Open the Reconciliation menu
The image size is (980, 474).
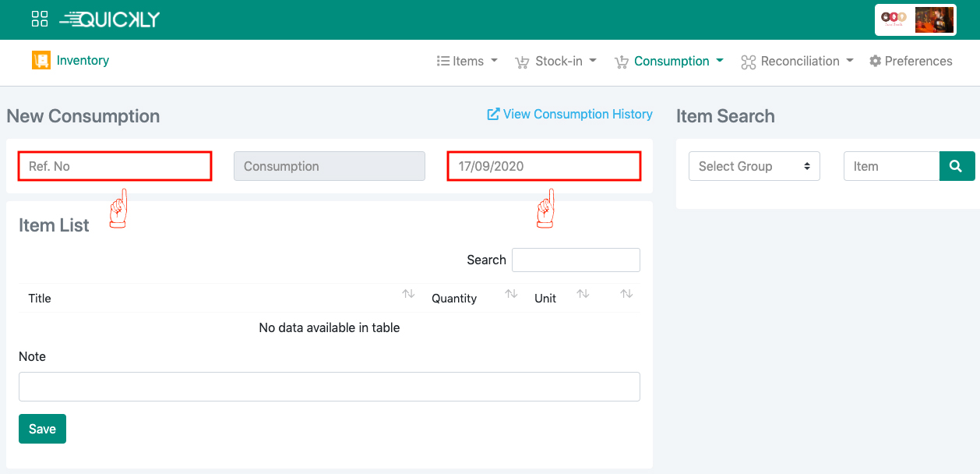797,61
